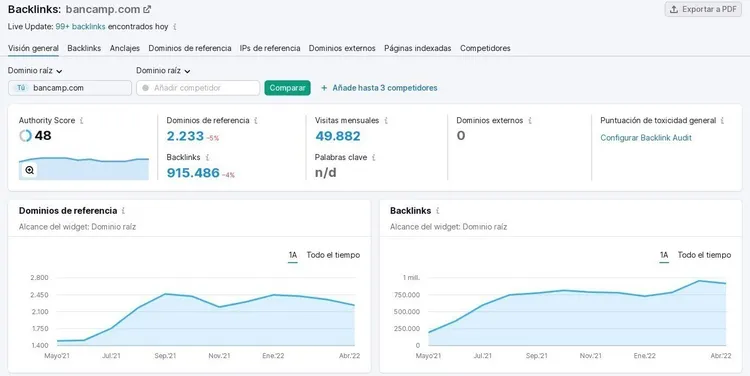Click the info icon beside Backlinks metric
Viewport: 750px width, 376px height.
[207, 157]
